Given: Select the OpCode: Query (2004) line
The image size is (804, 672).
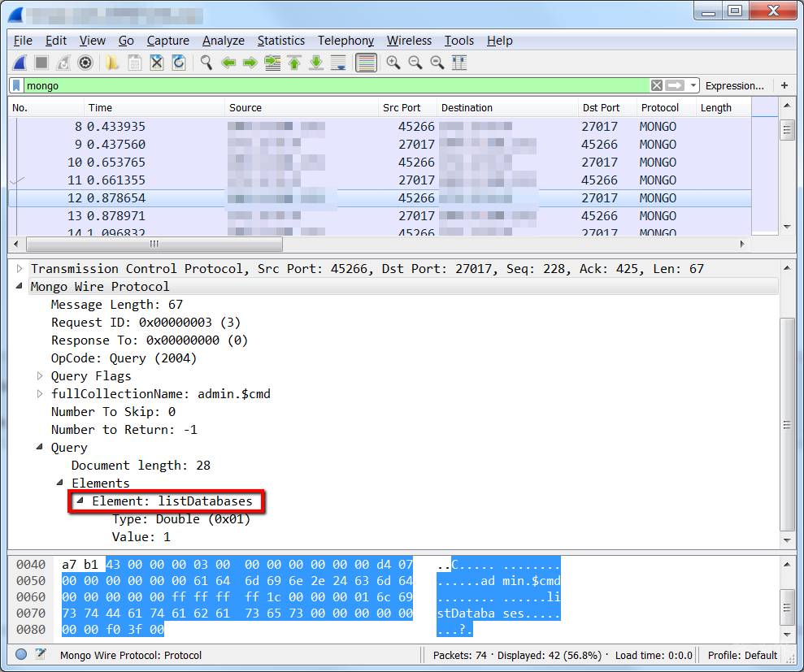Looking at the screenshot, I should click(124, 358).
